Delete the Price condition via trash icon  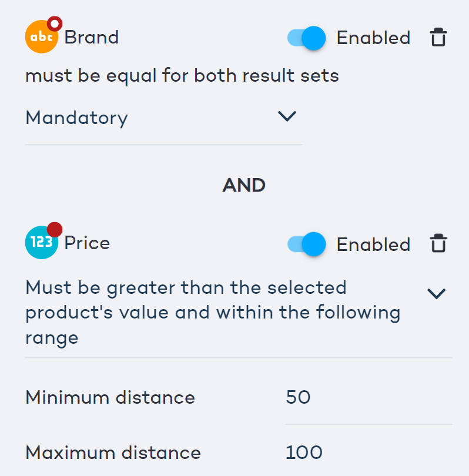click(x=438, y=243)
